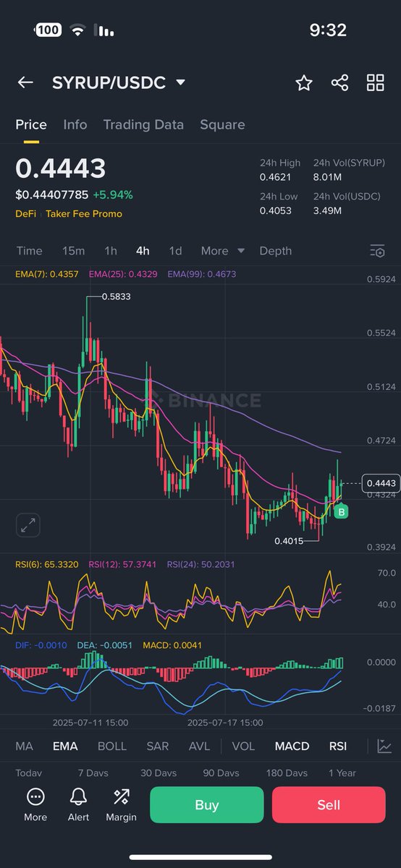Select the 1h interval
This screenshot has height=868, width=401.
(111, 251)
